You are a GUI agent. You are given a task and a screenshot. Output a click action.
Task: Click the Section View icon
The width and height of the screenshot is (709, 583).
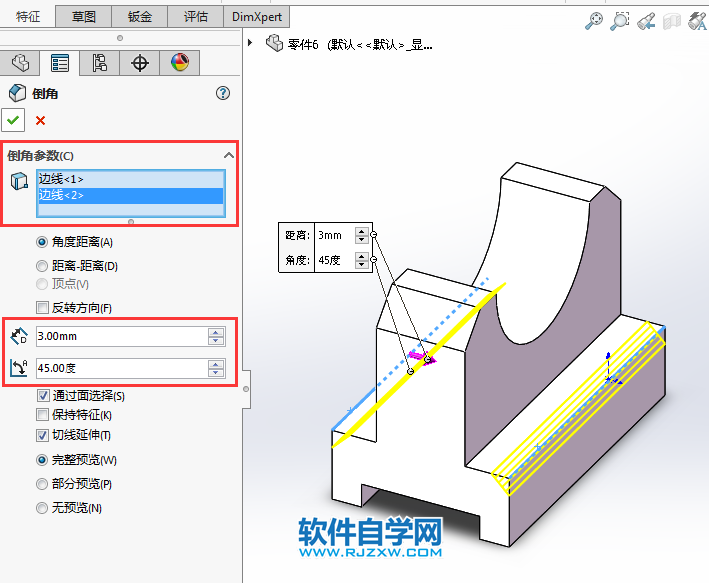tap(672, 21)
